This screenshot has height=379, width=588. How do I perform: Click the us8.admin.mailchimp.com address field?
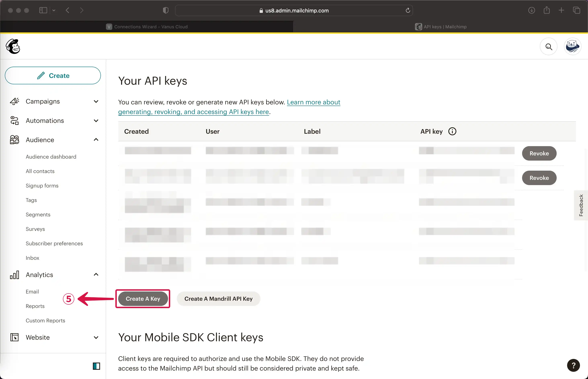click(294, 10)
